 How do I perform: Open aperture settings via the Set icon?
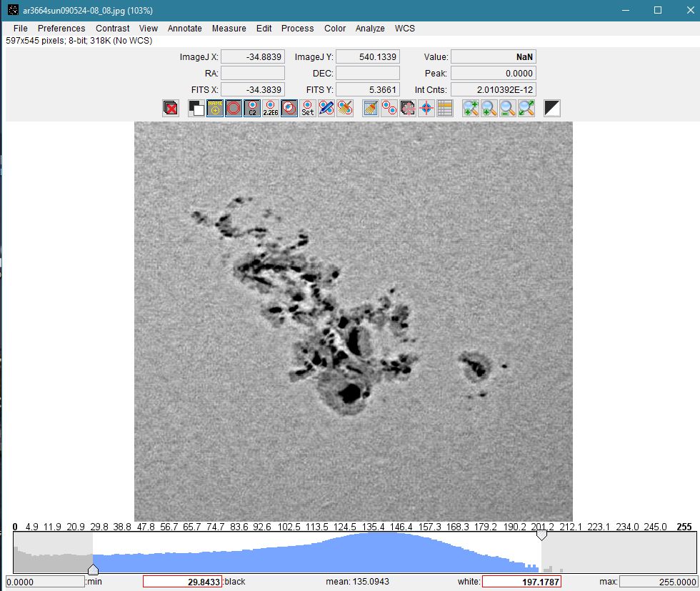point(307,108)
